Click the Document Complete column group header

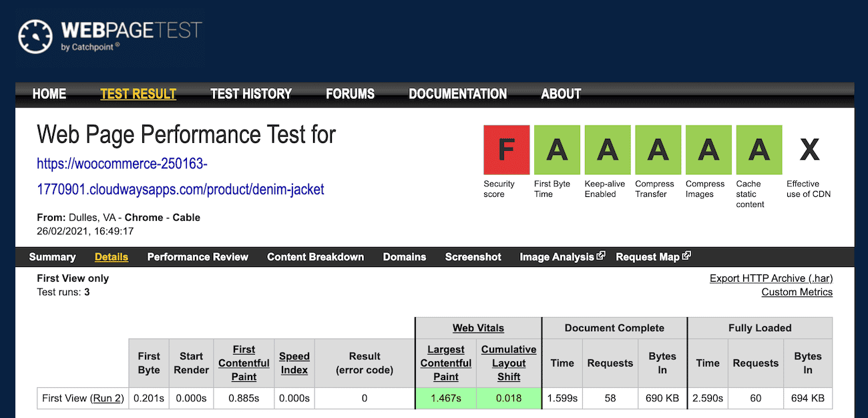[614, 328]
